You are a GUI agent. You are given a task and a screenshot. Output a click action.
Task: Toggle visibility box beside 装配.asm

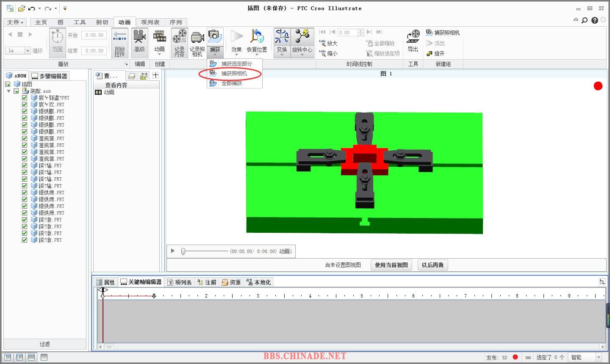pyautogui.click(x=16, y=91)
